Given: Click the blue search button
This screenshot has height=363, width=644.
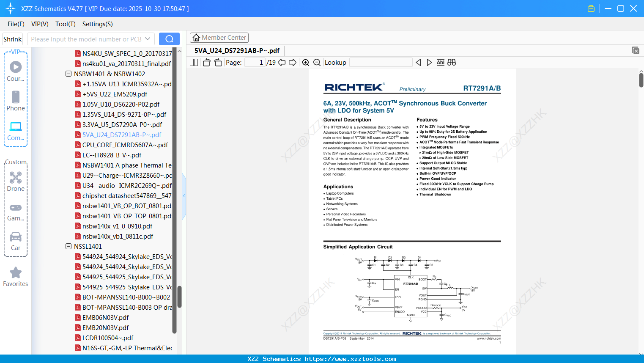Looking at the screenshot, I should point(169,39).
